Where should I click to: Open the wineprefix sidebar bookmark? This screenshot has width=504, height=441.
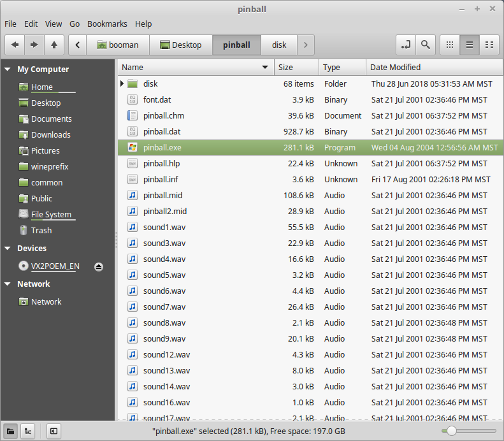click(50, 166)
